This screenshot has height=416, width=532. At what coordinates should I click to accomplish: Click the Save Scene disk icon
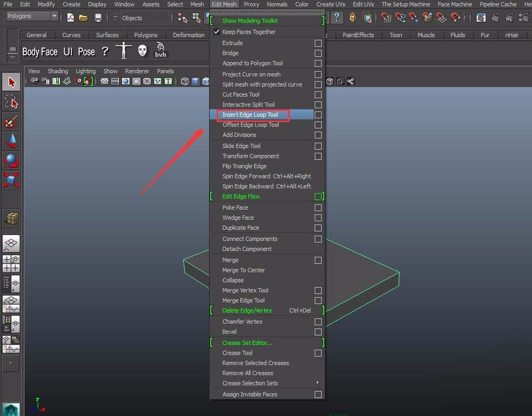point(98,17)
